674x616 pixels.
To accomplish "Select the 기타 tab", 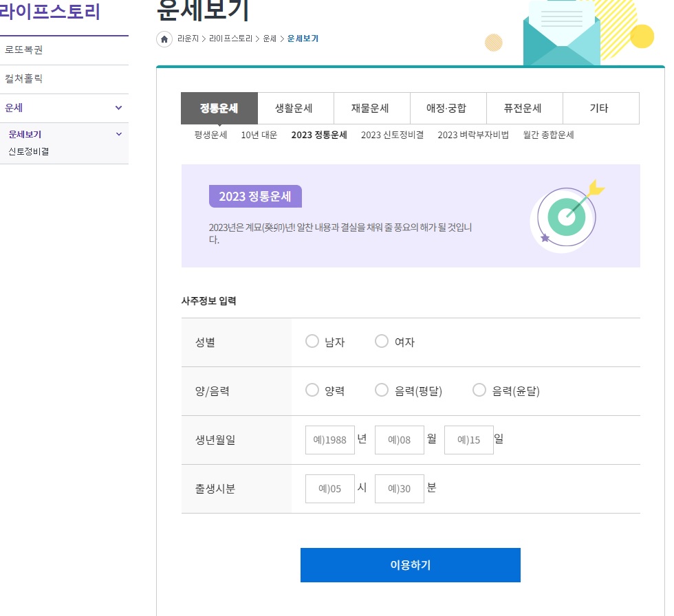I will point(601,108).
